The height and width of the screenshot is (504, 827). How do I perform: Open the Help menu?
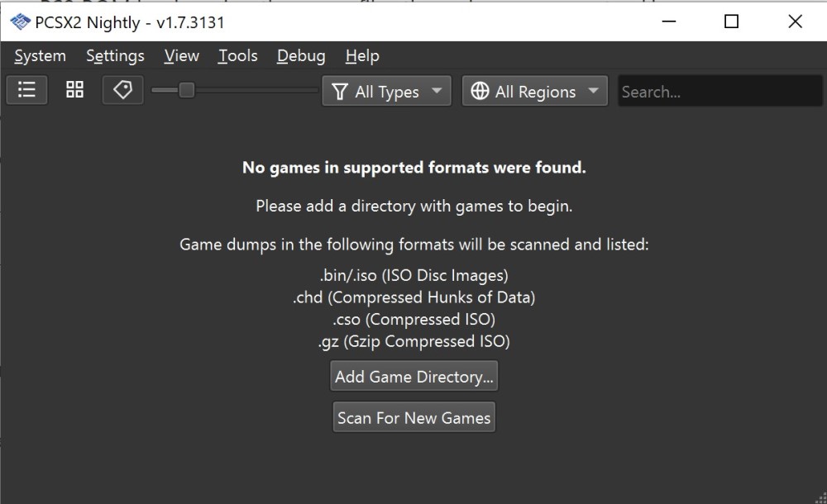click(361, 56)
